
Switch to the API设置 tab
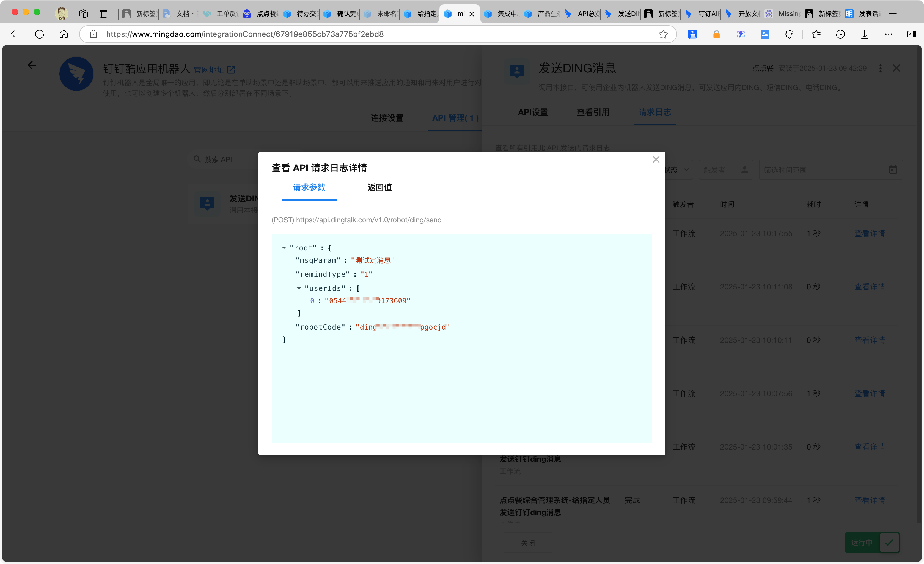[532, 112]
